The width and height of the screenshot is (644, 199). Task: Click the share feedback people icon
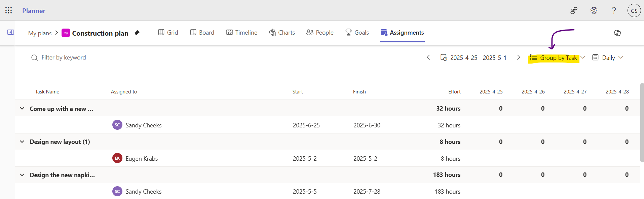point(574,10)
